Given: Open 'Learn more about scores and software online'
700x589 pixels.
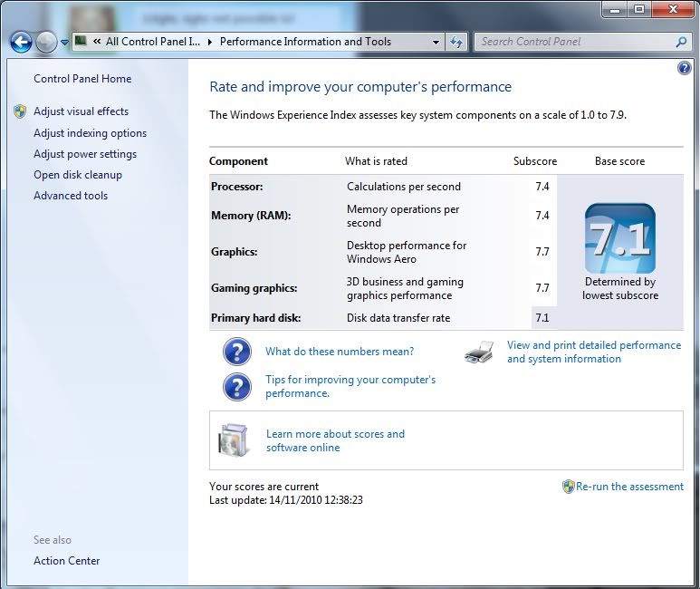Looking at the screenshot, I should (335, 440).
